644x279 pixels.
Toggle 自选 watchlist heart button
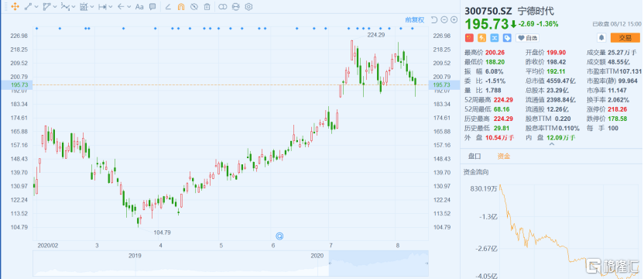[x=527, y=38]
